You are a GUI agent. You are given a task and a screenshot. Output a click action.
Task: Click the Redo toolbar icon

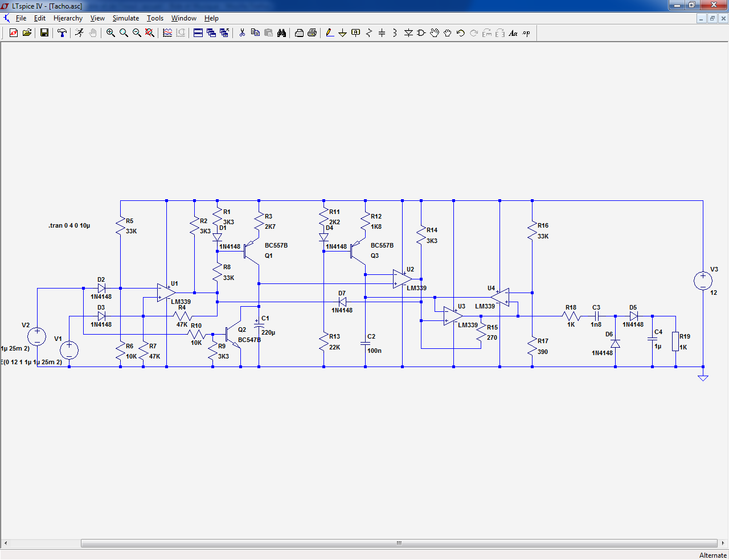[x=474, y=33]
